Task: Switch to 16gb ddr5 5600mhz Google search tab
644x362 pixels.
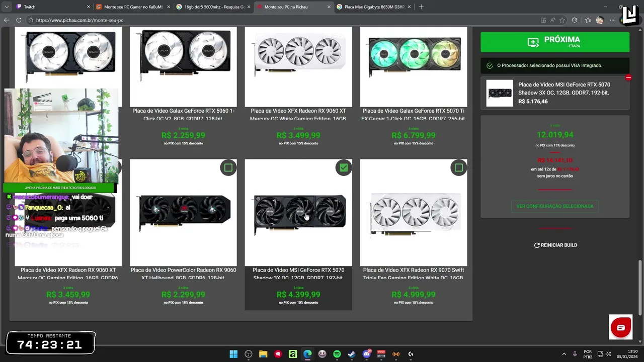Action: 213,7
